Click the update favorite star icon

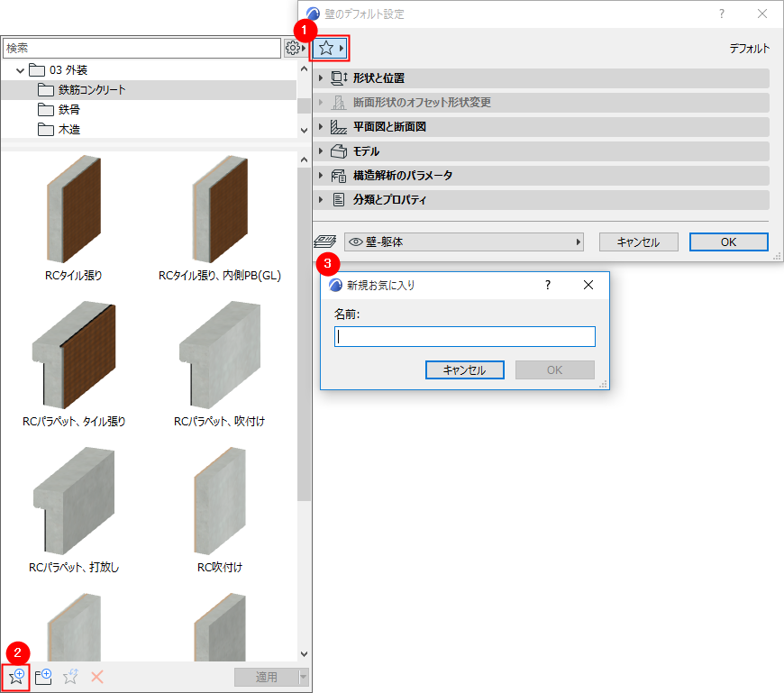coord(70,677)
